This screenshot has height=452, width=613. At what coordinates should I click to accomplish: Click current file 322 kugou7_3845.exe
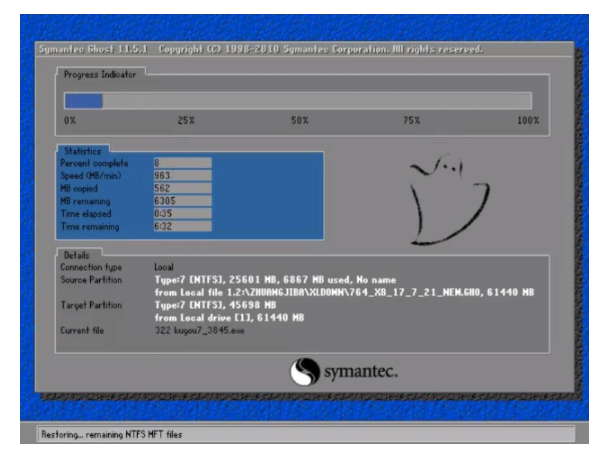click(200, 331)
